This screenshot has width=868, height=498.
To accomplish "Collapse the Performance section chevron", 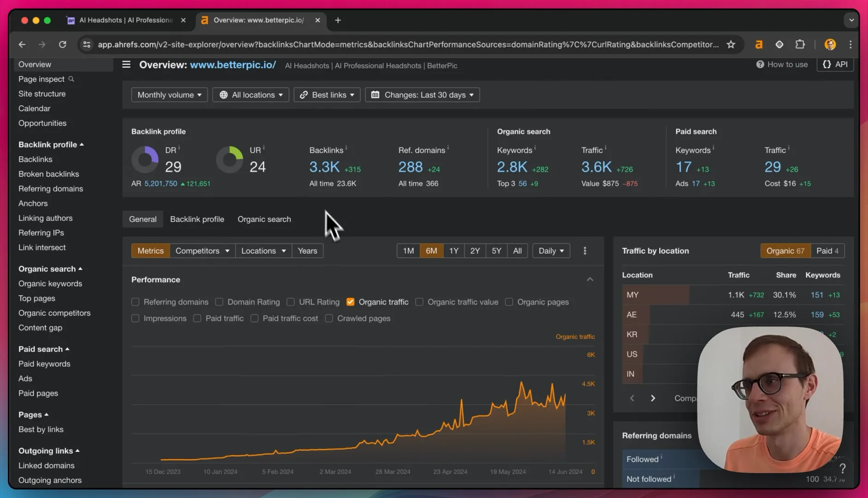I will click(590, 279).
